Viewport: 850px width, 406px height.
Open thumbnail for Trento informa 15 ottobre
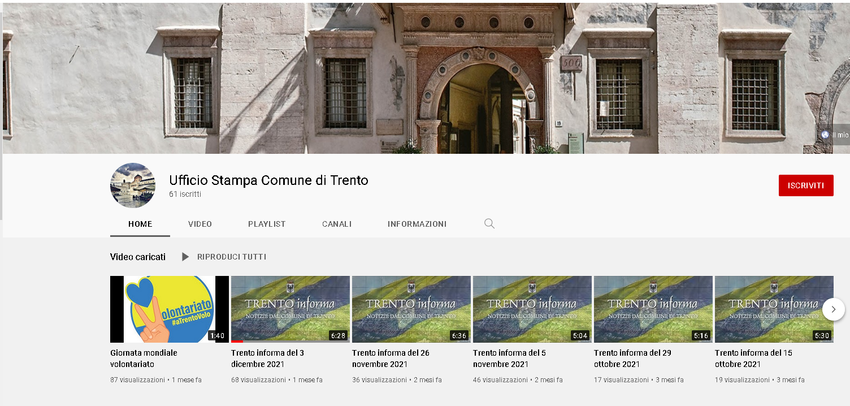pyautogui.click(x=774, y=309)
